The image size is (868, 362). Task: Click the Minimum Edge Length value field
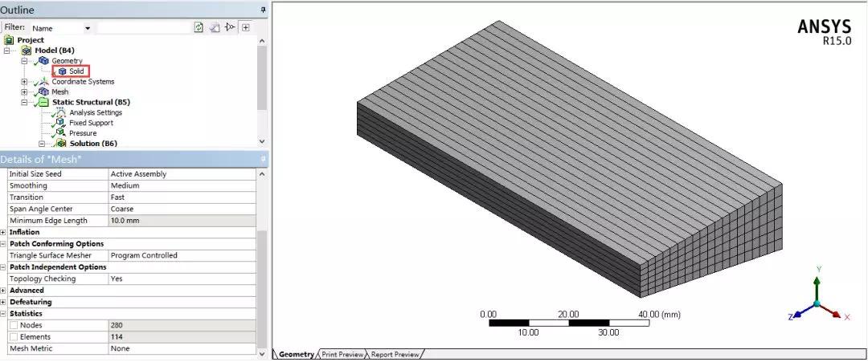point(182,221)
